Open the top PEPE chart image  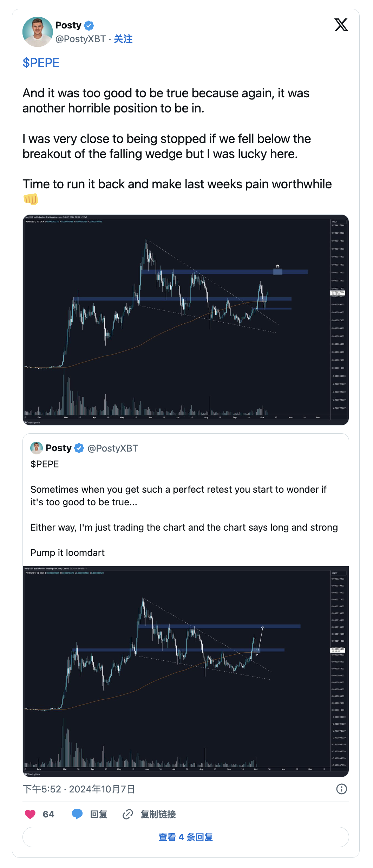click(x=186, y=320)
